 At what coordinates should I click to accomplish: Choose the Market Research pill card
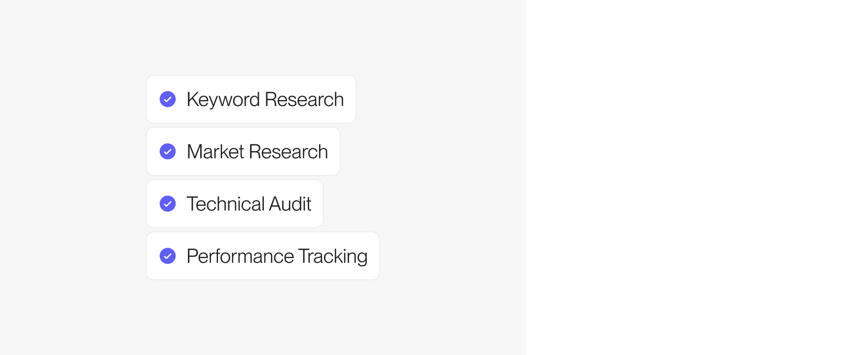pyautogui.click(x=243, y=151)
